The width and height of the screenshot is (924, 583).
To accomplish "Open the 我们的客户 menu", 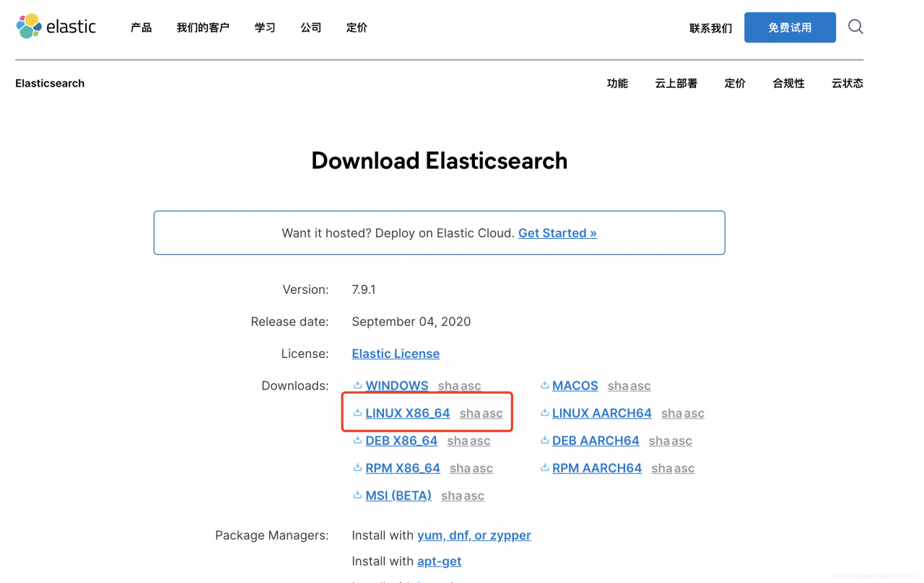I will [x=203, y=27].
